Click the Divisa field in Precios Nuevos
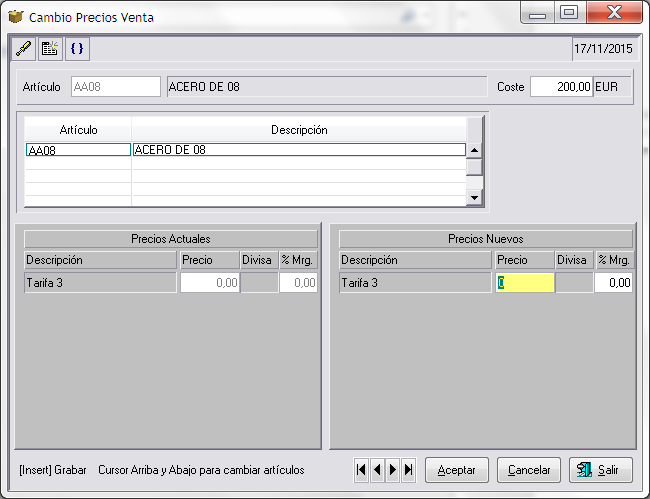The height and width of the screenshot is (499, 650). coord(574,283)
